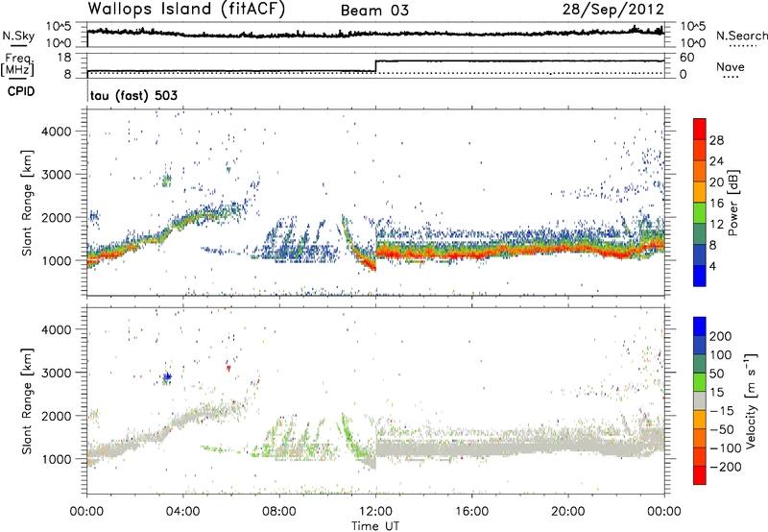768x532 pixels.
Task: Click the 'Time UT' axis label
Action: click(375, 526)
